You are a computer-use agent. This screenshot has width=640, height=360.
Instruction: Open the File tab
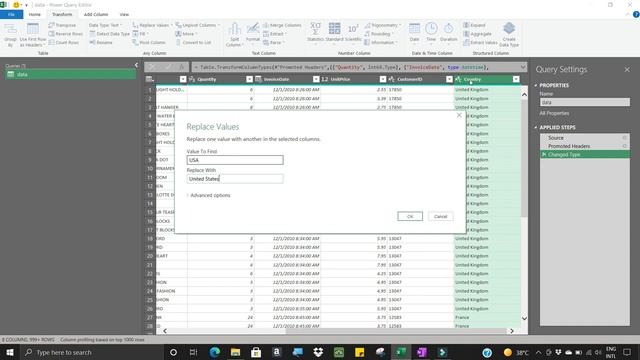[11, 14]
